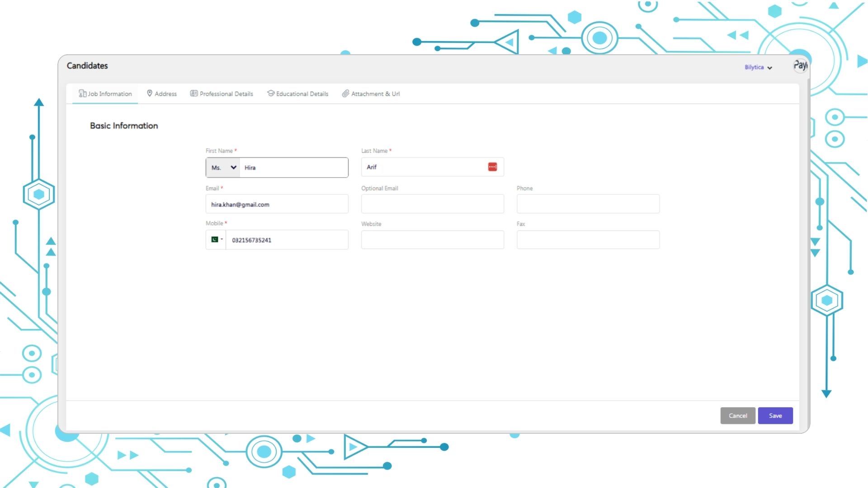
Task: Click the Save button
Action: 776,415
